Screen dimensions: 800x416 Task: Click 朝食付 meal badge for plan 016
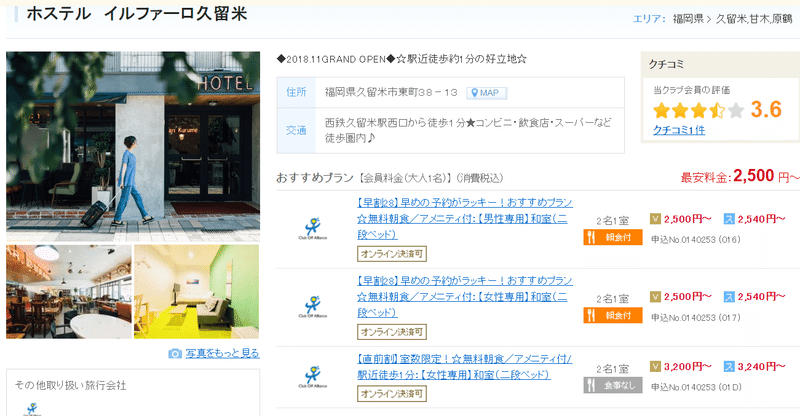coord(613,237)
